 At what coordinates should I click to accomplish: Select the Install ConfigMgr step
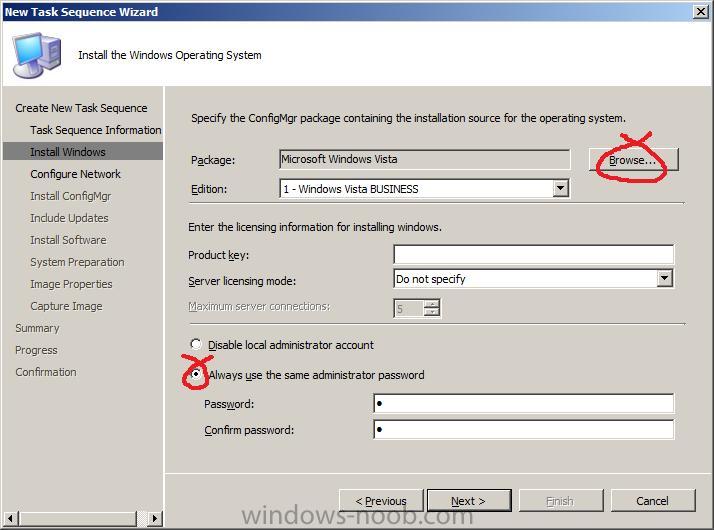pyautogui.click(x=71, y=196)
